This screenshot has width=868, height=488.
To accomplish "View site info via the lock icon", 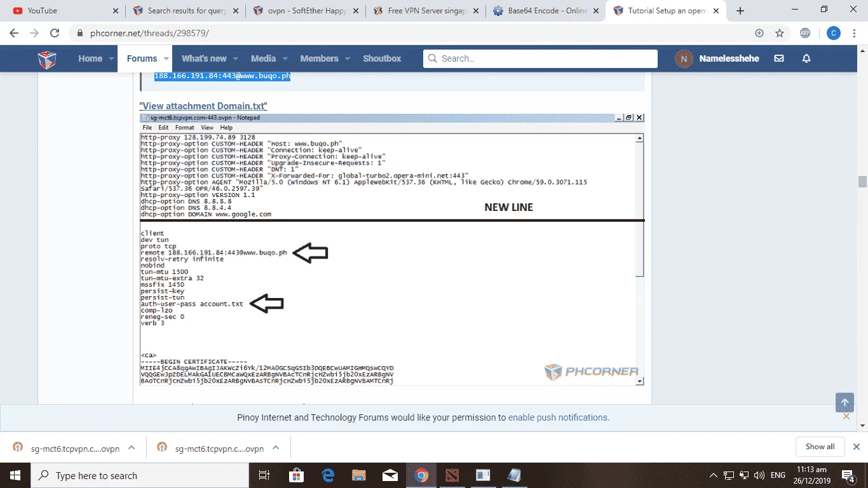I will click(79, 34).
